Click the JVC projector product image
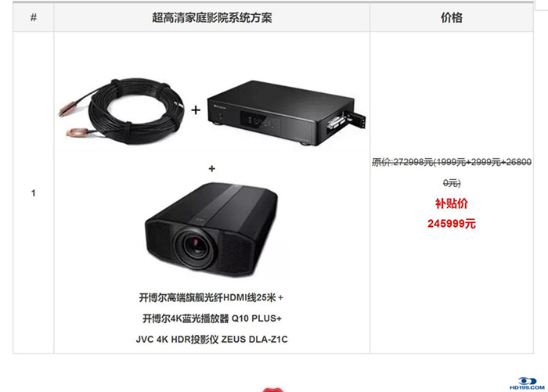Screen dimensions: 548x392 [211, 229]
